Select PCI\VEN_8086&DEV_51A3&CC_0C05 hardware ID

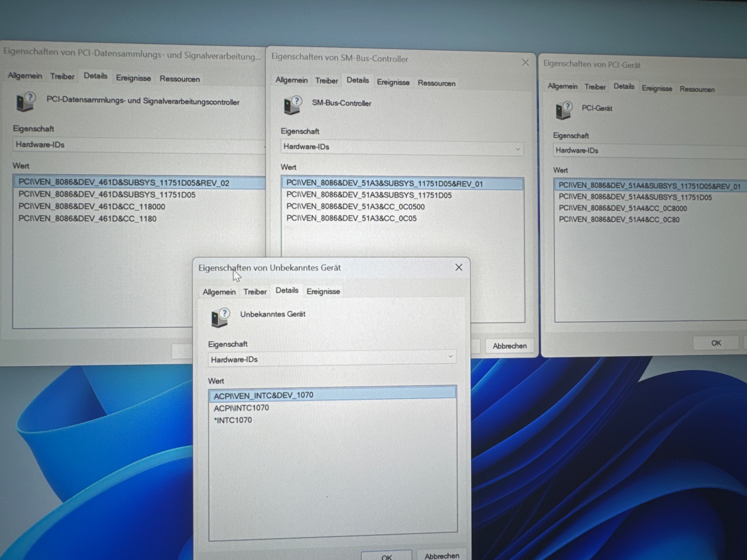pos(351,218)
